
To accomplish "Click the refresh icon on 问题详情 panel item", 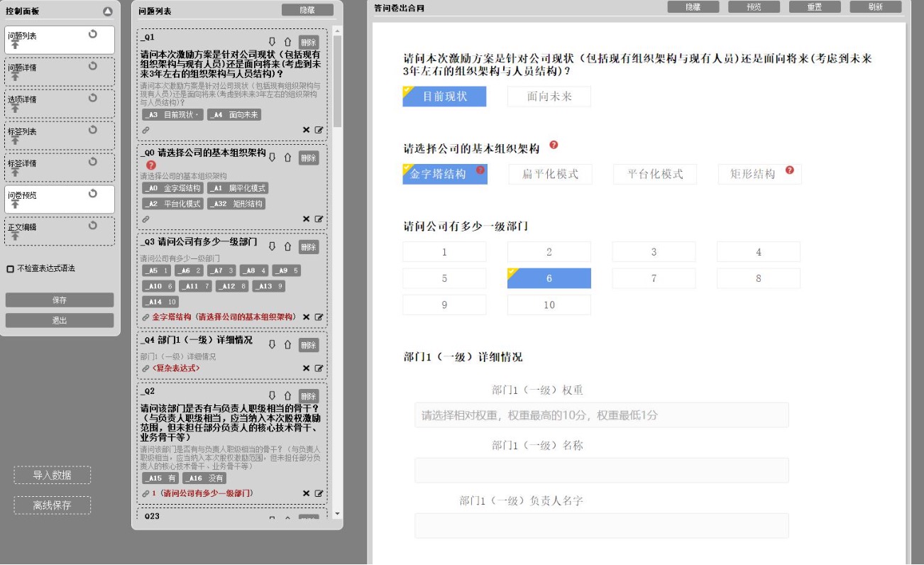I will (x=92, y=66).
